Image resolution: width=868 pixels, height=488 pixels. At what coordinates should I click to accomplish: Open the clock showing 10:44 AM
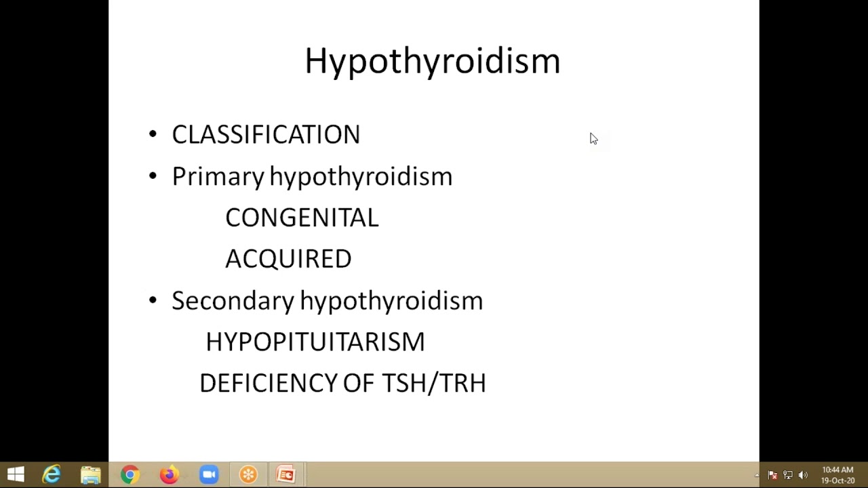[x=838, y=475]
